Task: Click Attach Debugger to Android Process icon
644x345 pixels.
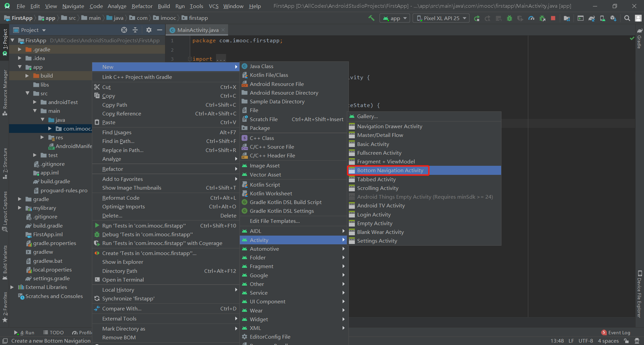Action: [x=542, y=18]
